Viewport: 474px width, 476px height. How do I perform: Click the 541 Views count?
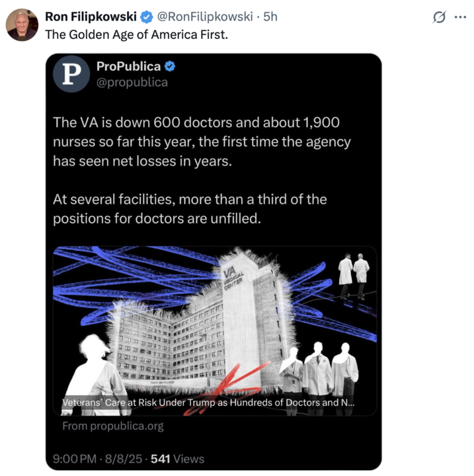click(177, 459)
